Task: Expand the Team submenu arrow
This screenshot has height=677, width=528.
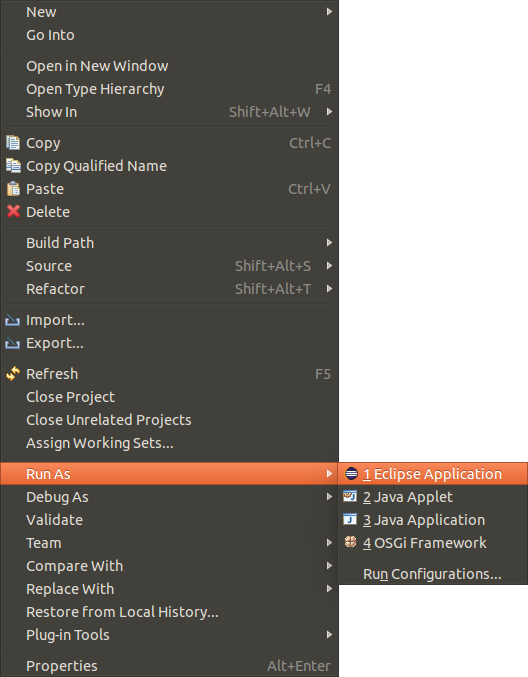Action: tap(329, 542)
